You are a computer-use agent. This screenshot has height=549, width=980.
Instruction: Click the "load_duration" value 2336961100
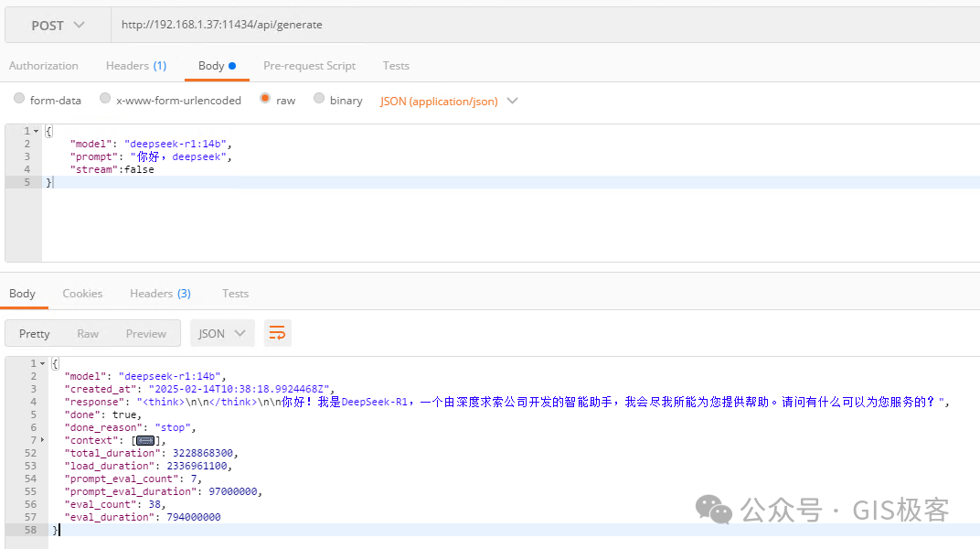pyautogui.click(x=197, y=466)
